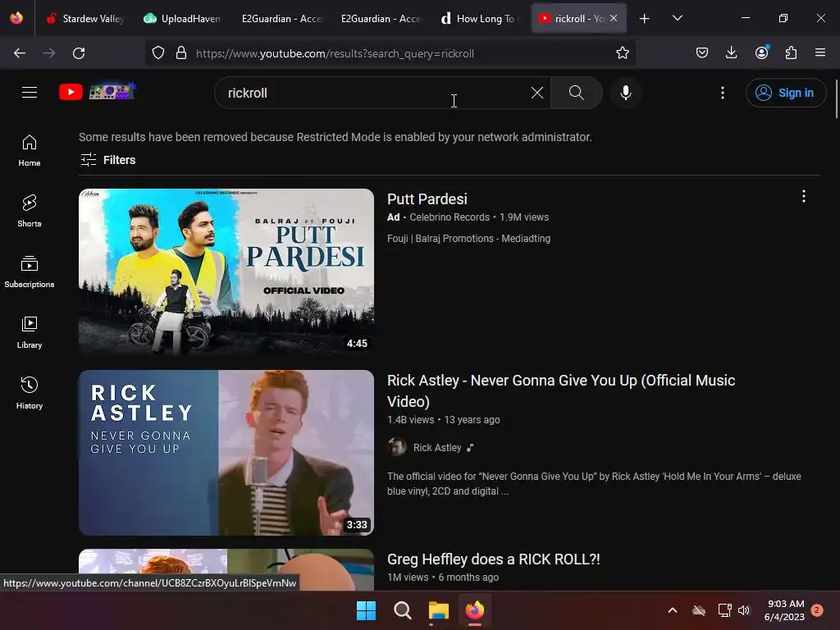This screenshot has height=630, width=840.
Task: Go back in Firefox
Action: pos(20,53)
